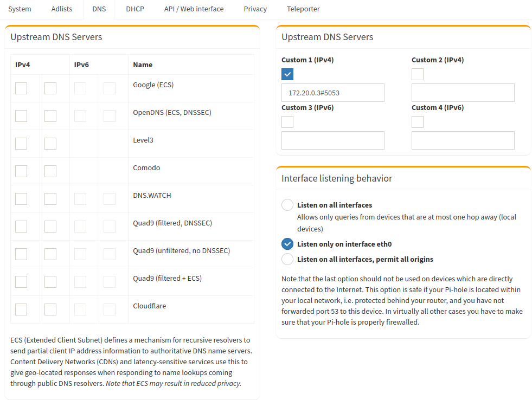Tick second IPv6 checkbox for Cloudflare
Screen dimensions: 532x400
(x=109, y=309)
